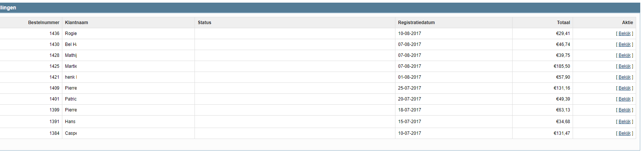Click Bekijk for order 1425
The width and height of the screenshot is (644, 154).
coord(624,66)
